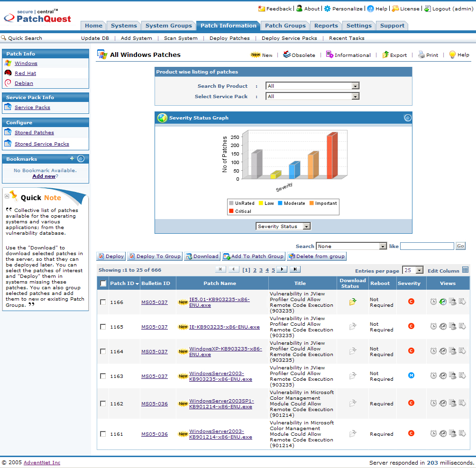Click the Print printer icon

[x=421, y=55]
